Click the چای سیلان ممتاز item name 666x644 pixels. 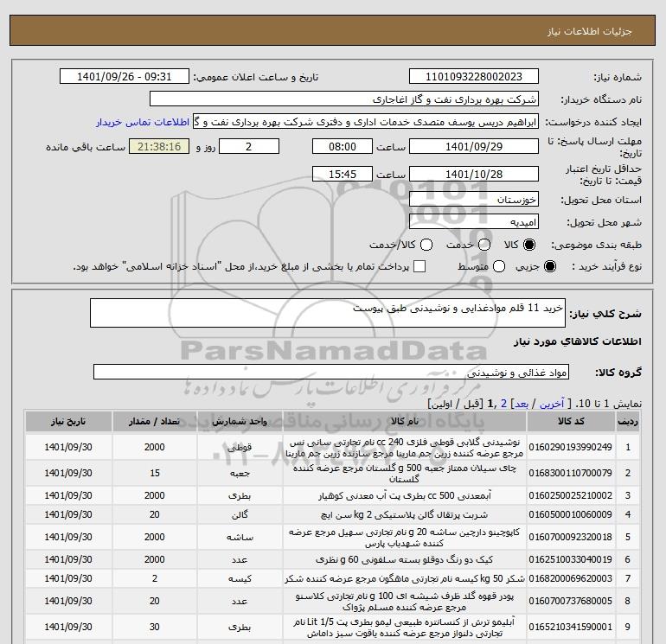tap(405, 473)
